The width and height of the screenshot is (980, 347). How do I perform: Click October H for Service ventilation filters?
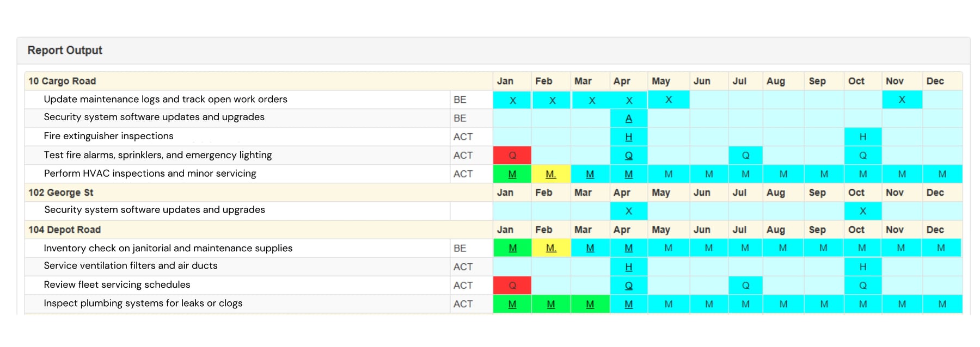(863, 267)
